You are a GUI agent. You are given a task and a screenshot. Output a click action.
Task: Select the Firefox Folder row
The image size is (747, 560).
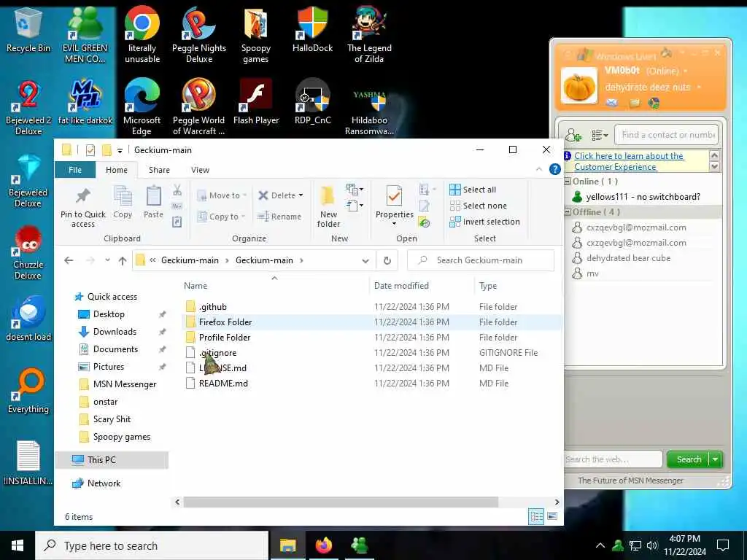[371, 322]
